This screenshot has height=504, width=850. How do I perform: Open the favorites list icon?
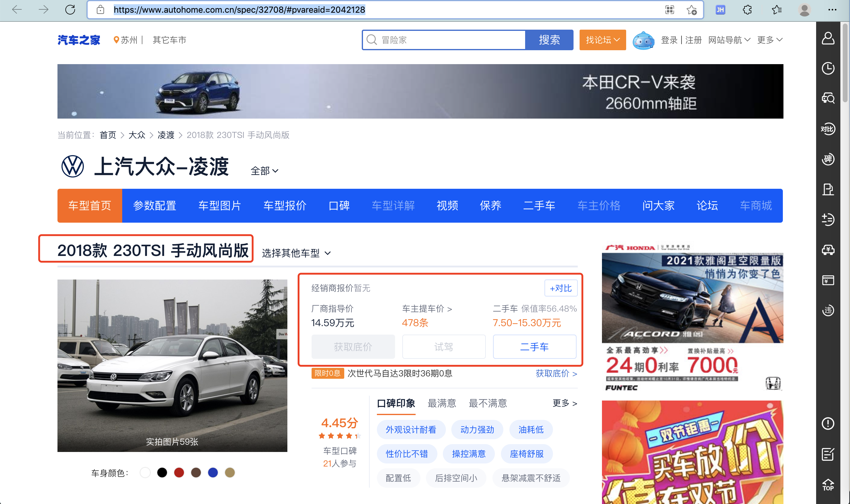tap(776, 10)
